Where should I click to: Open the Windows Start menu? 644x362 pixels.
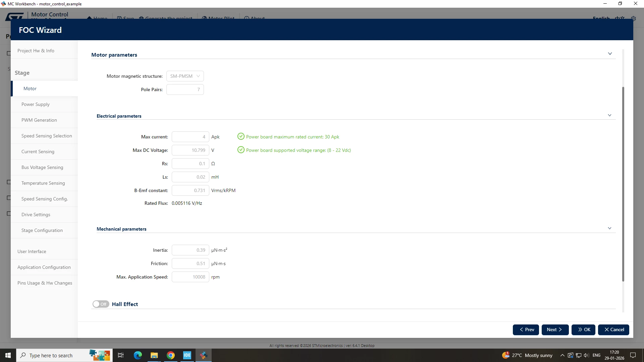(8, 355)
